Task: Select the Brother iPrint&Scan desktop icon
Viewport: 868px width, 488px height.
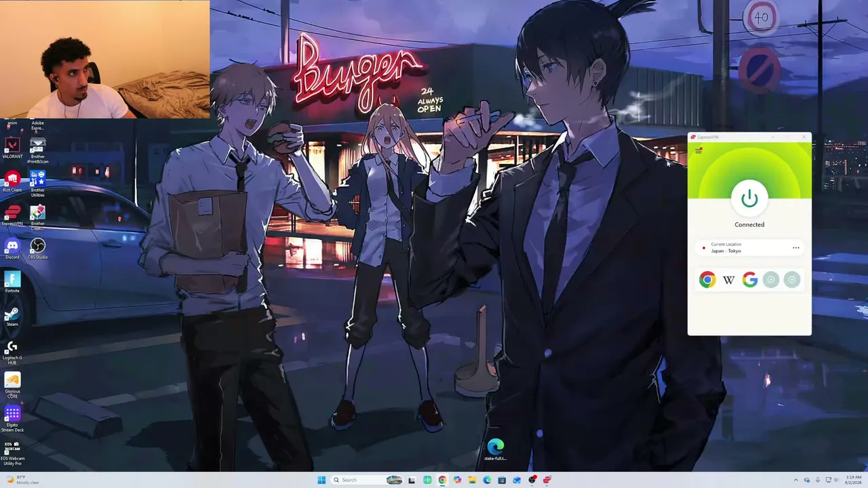Action: tap(38, 151)
